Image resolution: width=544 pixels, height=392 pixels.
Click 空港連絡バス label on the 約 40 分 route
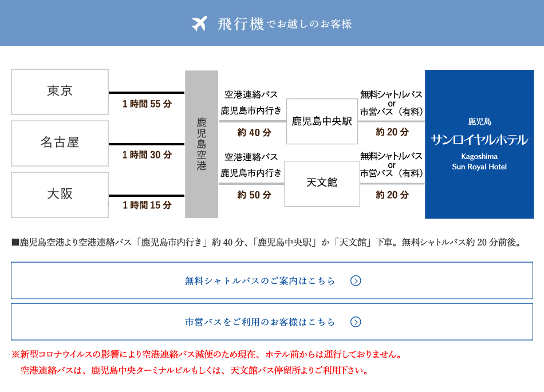[251, 94]
